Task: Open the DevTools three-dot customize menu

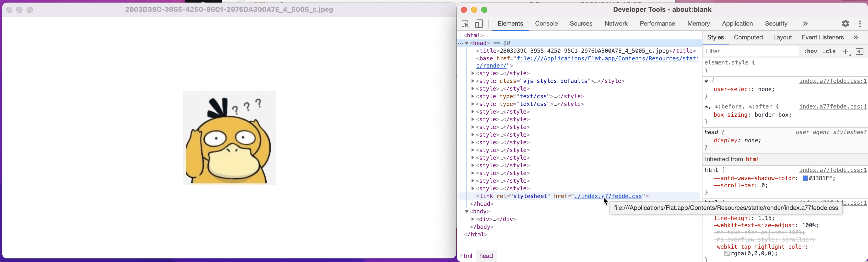Action: click(x=860, y=24)
